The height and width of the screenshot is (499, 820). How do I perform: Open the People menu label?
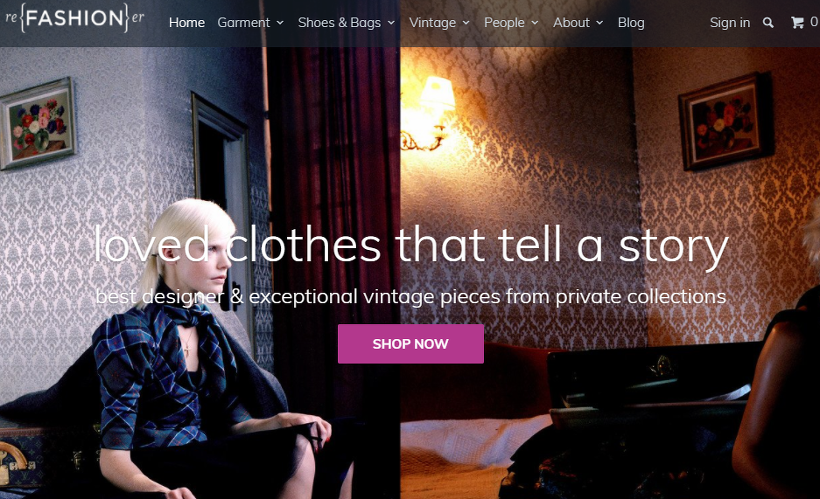point(504,22)
